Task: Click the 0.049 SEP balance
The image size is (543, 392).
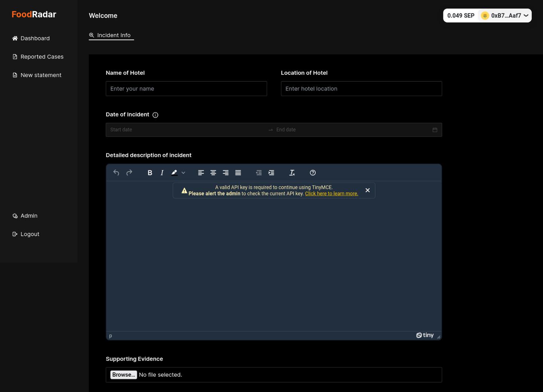Action: click(461, 15)
